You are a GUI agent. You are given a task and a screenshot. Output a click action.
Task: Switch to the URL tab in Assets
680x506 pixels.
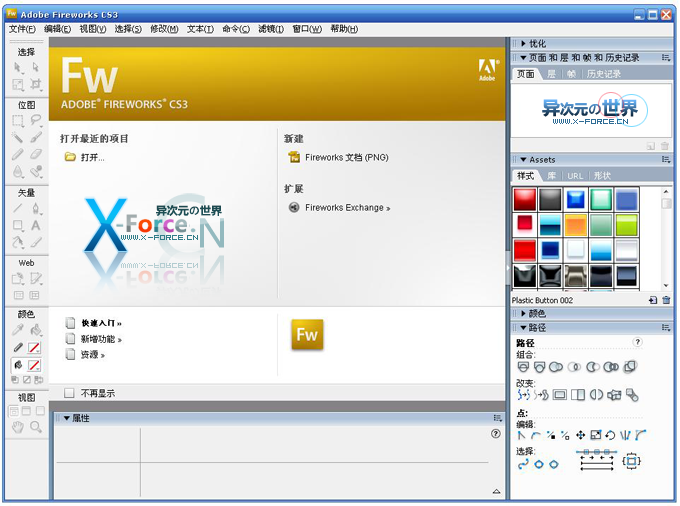coord(575,176)
